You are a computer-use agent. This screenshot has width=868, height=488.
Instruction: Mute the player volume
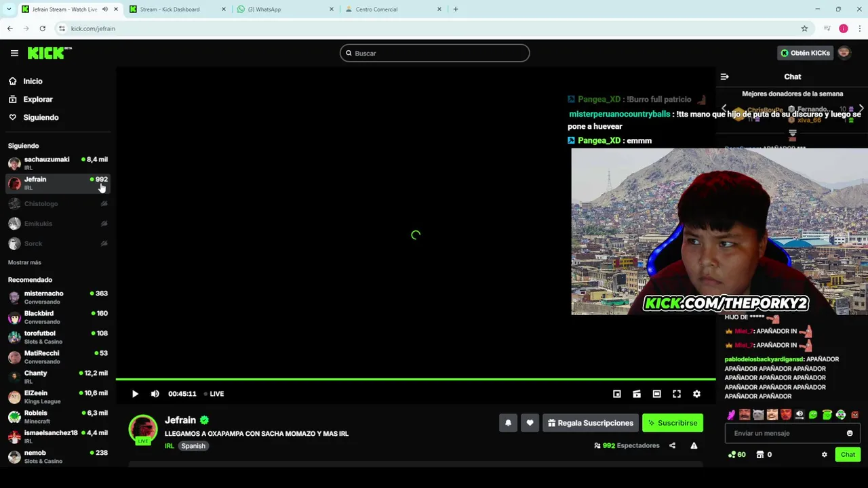[x=155, y=394]
